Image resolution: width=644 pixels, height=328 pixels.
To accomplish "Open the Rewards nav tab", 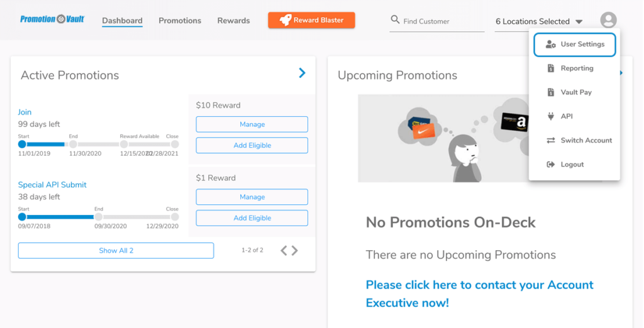I will [233, 21].
